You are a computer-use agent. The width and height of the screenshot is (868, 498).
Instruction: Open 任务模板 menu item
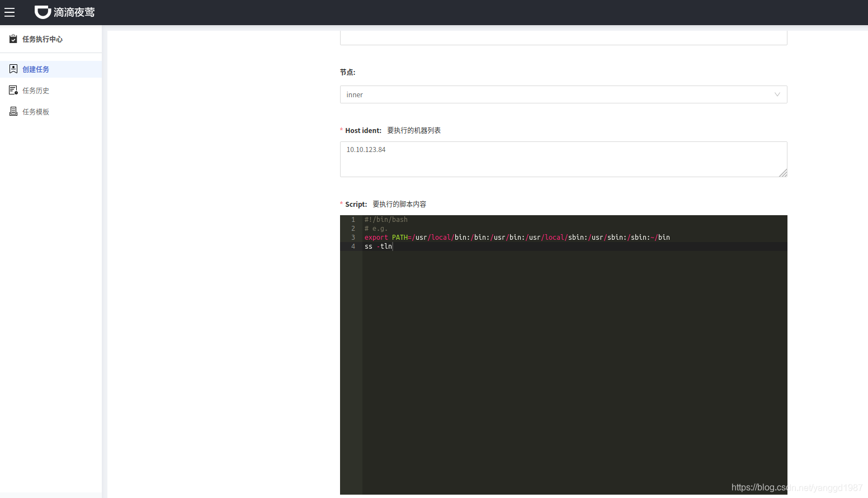pyautogui.click(x=51, y=112)
